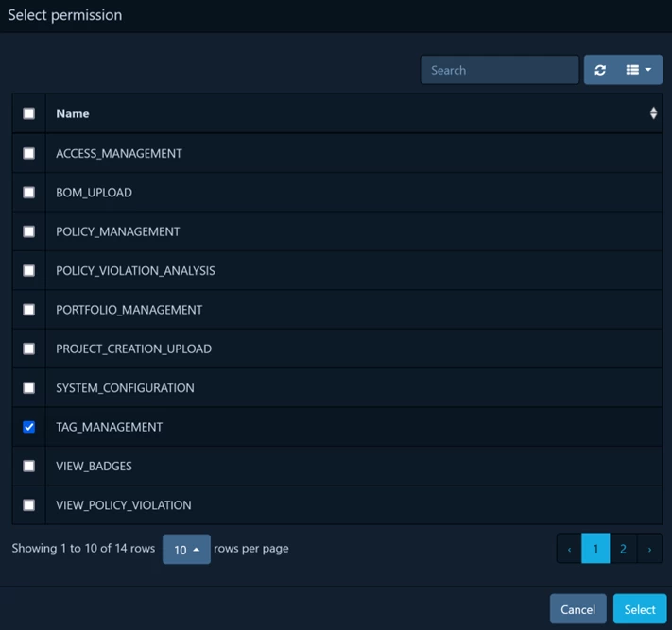Viewport: 672px width, 630px height.
Task: Open the rows per page dropdown
Action: tap(186, 549)
